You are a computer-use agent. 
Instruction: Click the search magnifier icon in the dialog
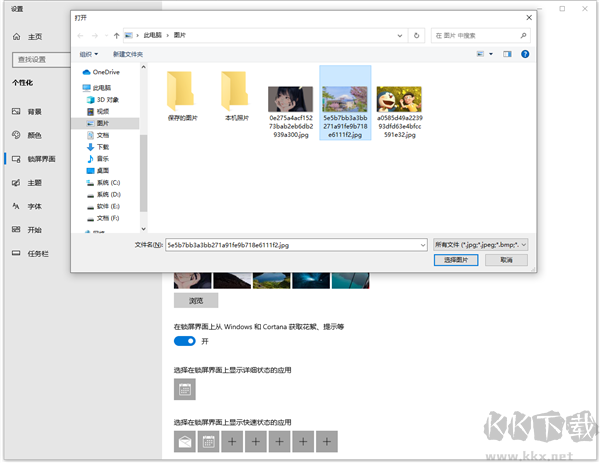pos(523,36)
